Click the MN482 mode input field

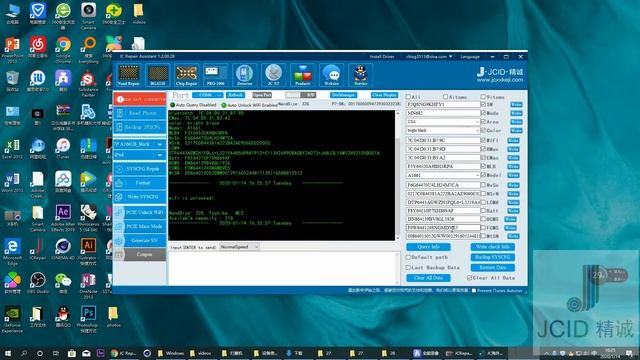point(443,113)
